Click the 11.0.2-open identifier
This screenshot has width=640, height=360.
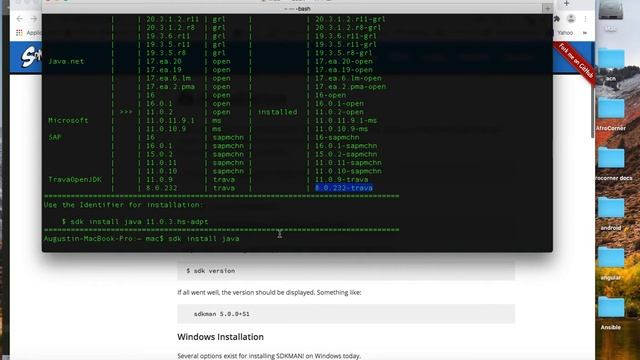pyautogui.click(x=340, y=112)
